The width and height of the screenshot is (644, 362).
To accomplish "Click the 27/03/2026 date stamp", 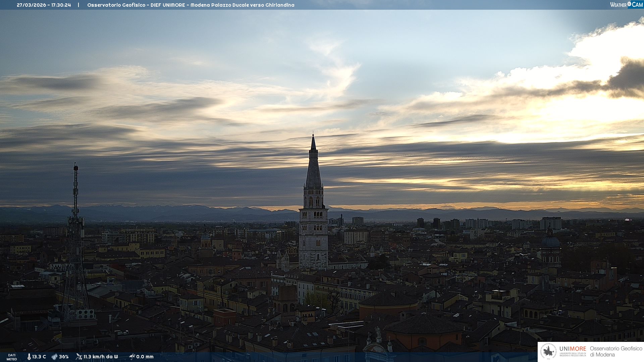I will click(x=32, y=5).
